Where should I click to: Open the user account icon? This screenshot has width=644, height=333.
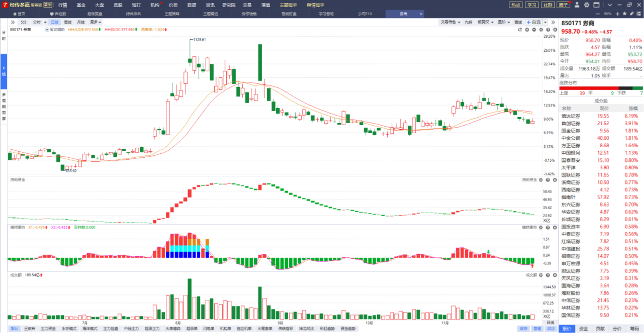577,5
